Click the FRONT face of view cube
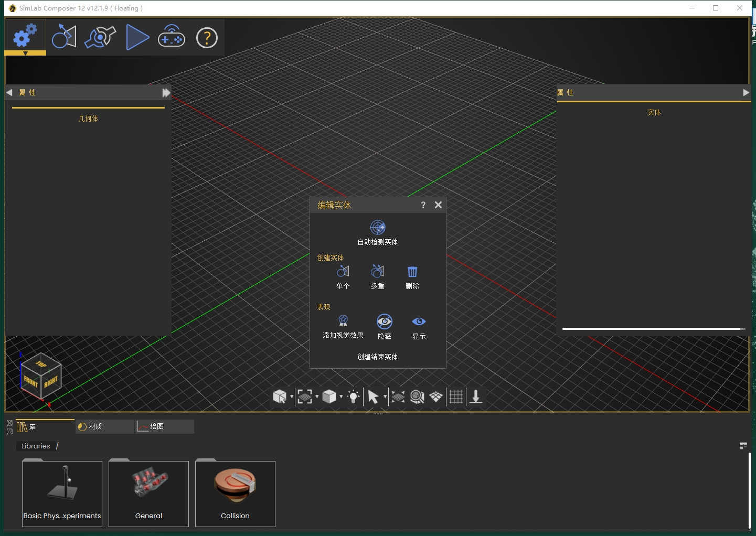This screenshot has width=756, height=536. (31, 381)
